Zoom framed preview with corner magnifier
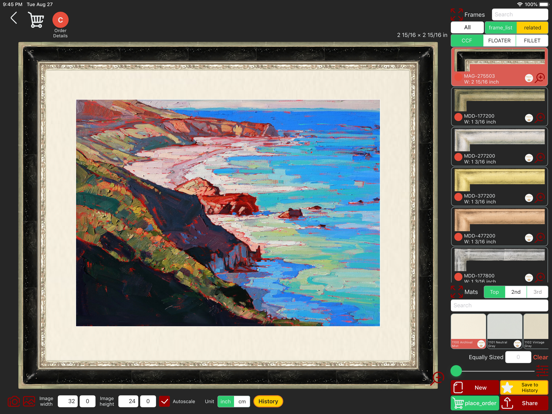 [438, 378]
